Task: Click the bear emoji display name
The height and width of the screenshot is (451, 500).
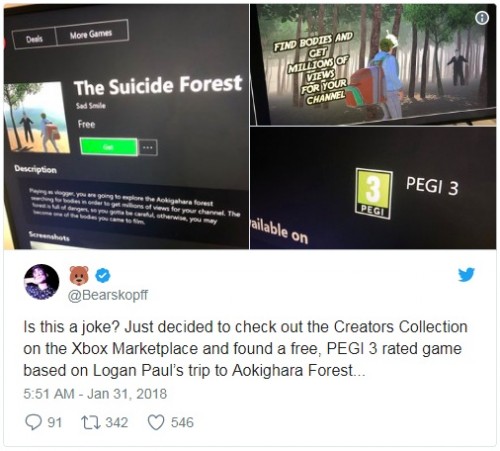Action: (79, 275)
